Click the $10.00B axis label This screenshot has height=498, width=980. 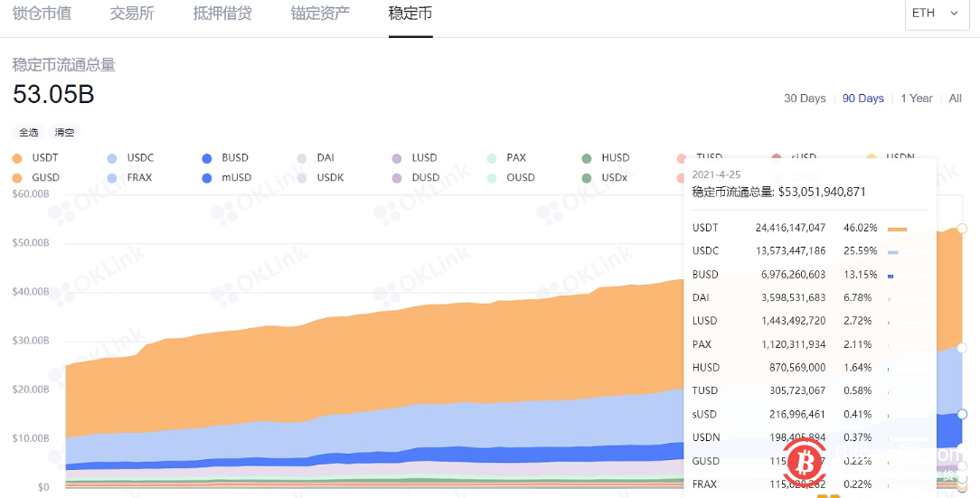coord(31,438)
